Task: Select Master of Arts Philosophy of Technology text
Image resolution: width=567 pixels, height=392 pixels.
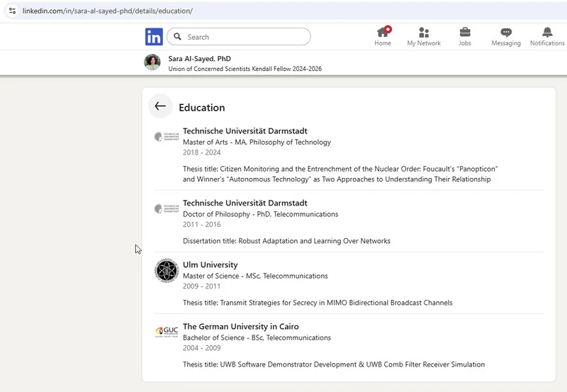Action: (257, 142)
